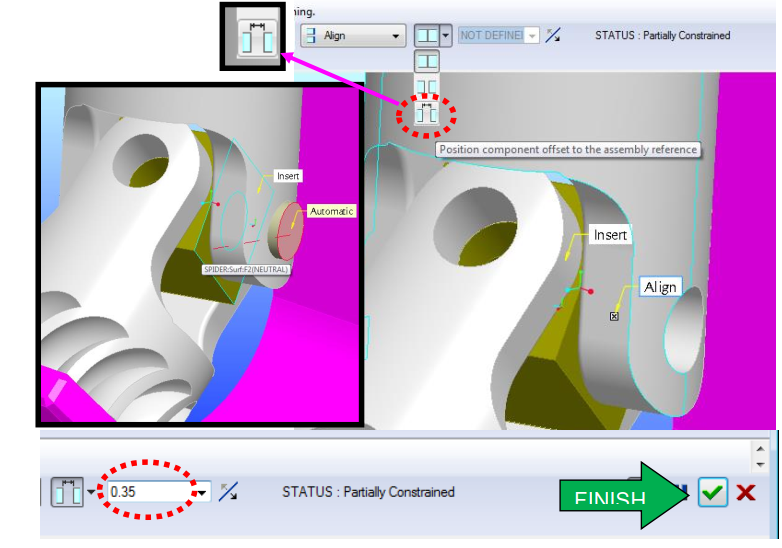The height and width of the screenshot is (548, 782).
Task: Open the 0.35 offset value dropdown arrow
Action: [203, 492]
